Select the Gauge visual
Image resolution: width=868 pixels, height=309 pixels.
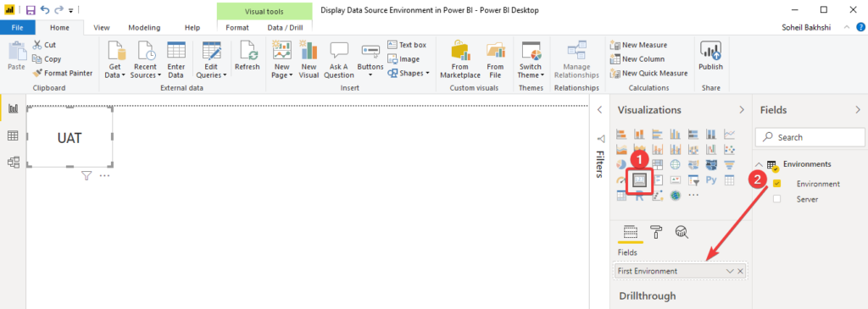pos(621,179)
